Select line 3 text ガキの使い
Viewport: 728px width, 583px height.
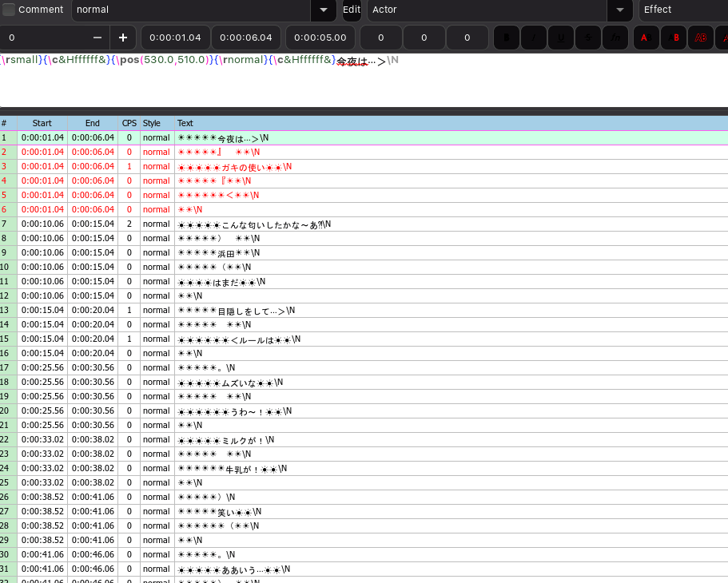tap(243, 167)
